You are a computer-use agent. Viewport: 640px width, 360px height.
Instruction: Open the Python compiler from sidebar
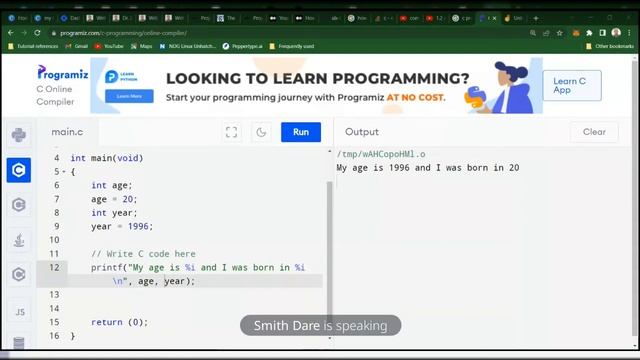[19, 135]
